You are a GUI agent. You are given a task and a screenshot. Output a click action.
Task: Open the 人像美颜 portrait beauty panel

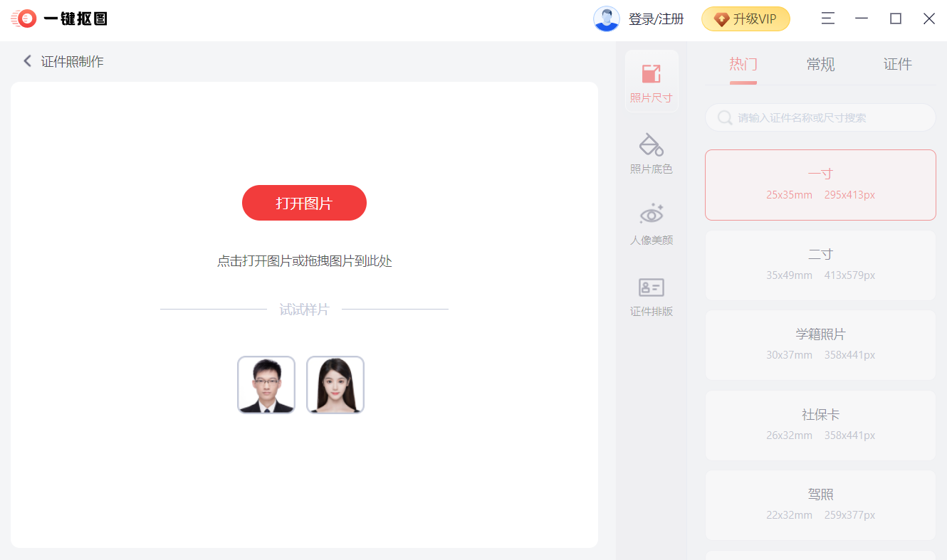(652, 224)
